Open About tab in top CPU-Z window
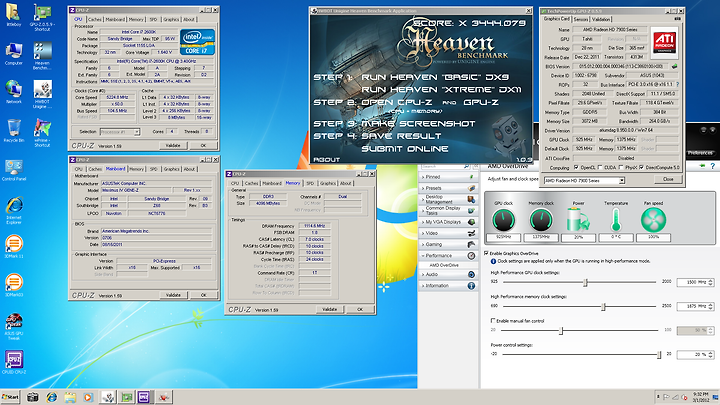This screenshot has height=405, width=720. [x=189, y=19]
